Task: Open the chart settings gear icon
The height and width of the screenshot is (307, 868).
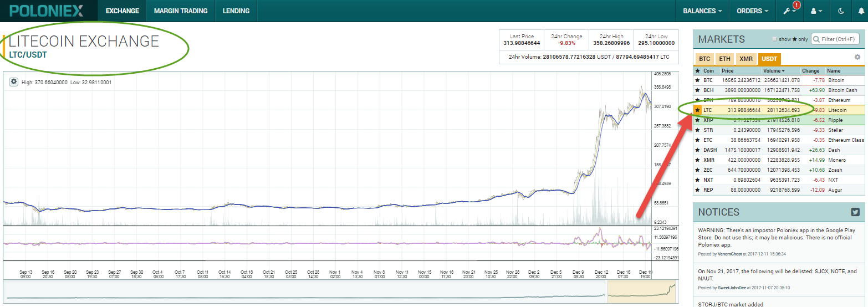Action: click(x=14, y=82)
